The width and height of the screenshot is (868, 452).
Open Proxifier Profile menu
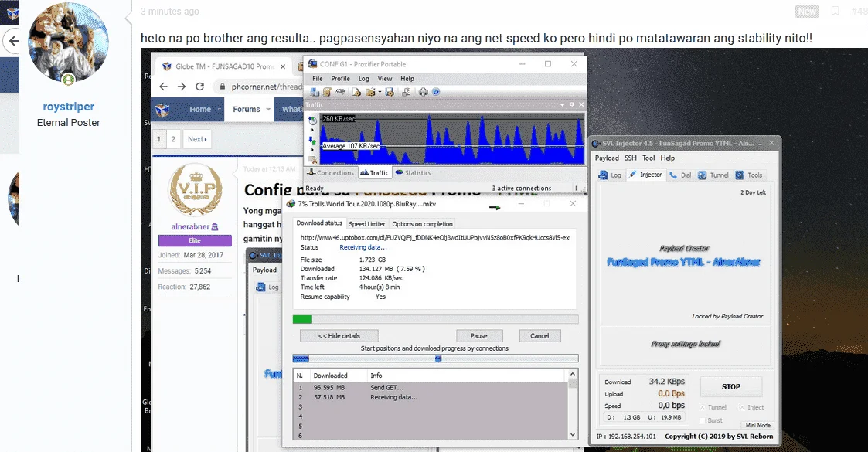340,79
